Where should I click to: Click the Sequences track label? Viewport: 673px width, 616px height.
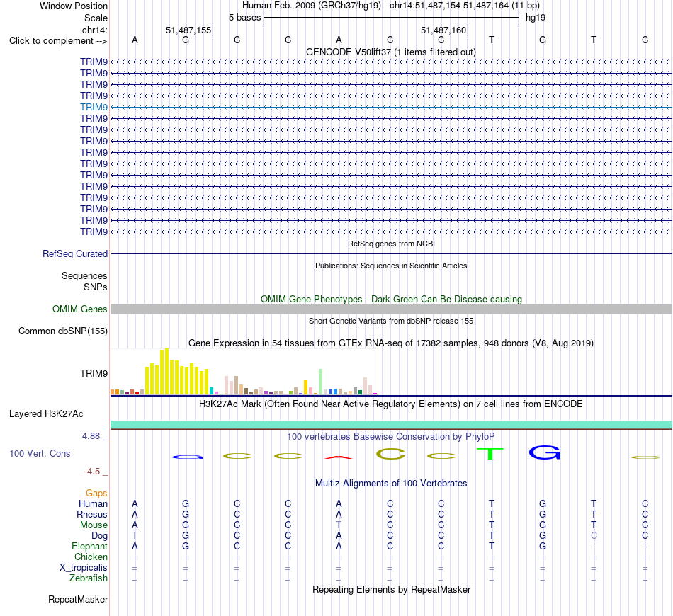point(84,276)
